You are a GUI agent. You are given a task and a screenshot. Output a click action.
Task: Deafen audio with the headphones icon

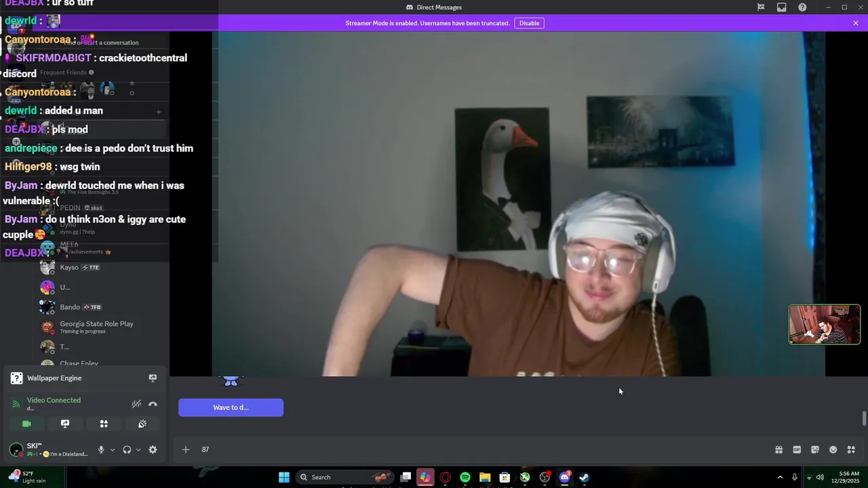coord(127,449)
